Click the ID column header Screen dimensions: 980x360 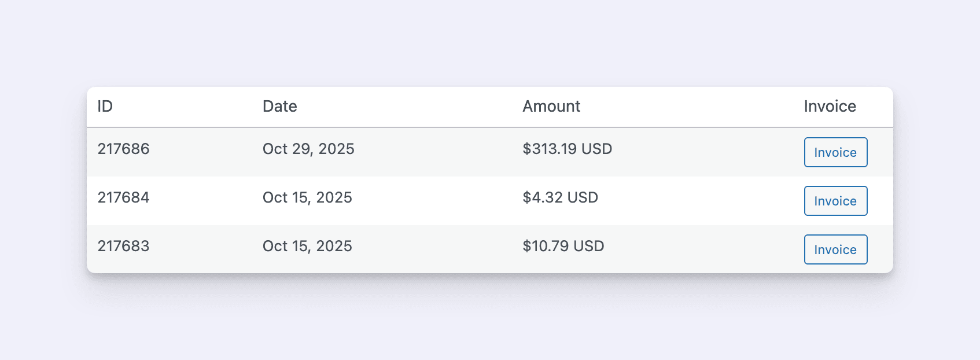tap(105, 106)
